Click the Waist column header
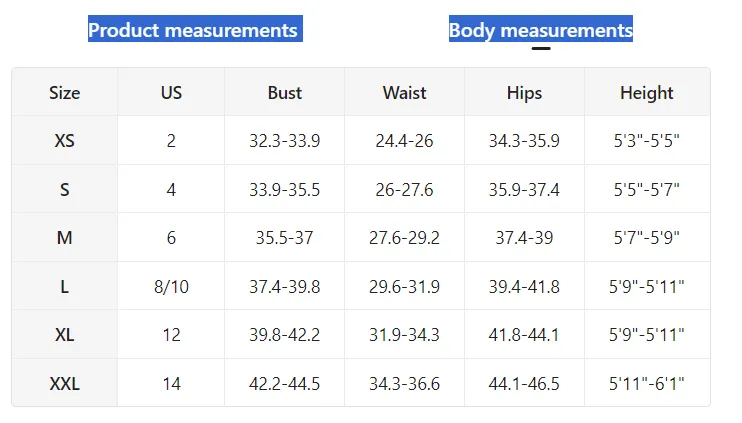742x423 pixels. tap(404, 93)
